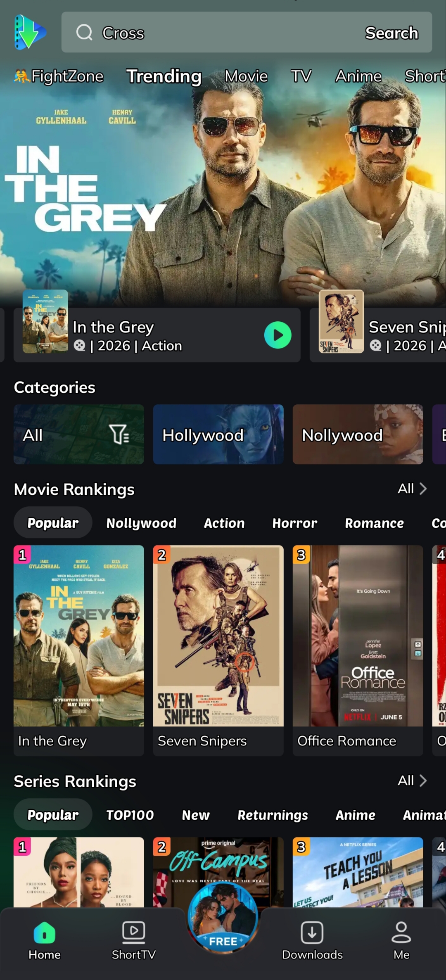Tap the In the Grey poster caption
Screen dimensions: 446x980
(52, 741)
